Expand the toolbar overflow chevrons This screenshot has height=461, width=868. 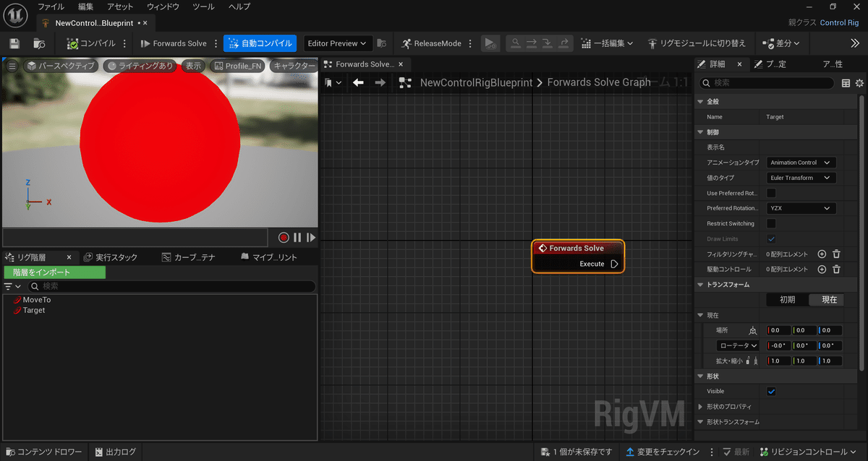[x=854, y=43]
